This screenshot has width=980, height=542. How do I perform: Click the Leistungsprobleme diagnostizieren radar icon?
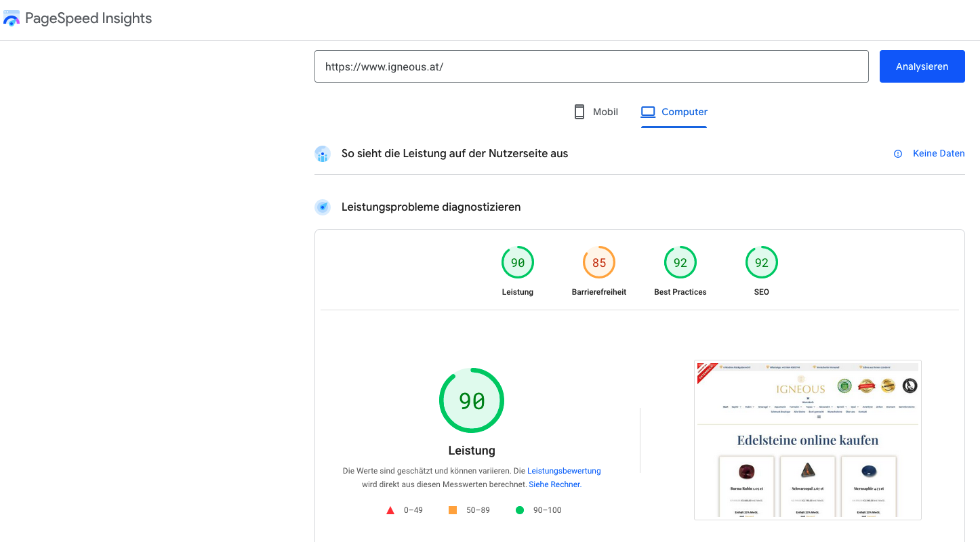click(323, 207)
